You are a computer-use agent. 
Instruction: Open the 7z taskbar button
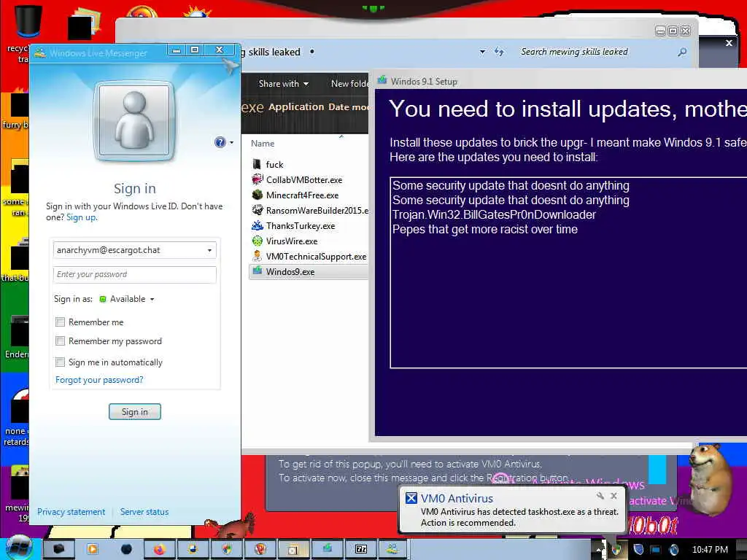360,550
